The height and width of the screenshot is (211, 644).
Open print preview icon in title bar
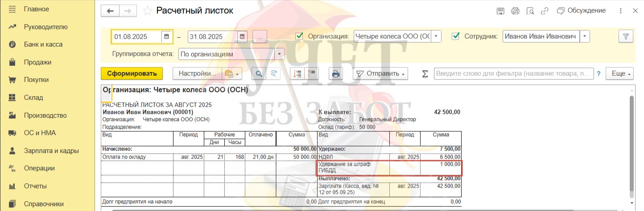coord(530,10)
